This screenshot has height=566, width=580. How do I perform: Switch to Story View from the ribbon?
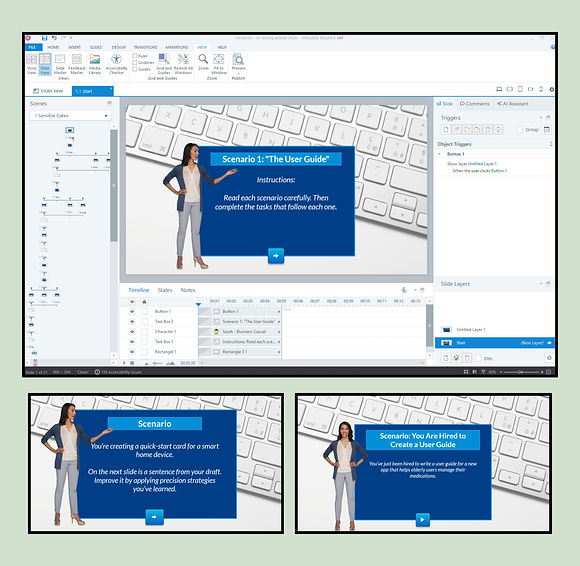click(x=32, y=64)
